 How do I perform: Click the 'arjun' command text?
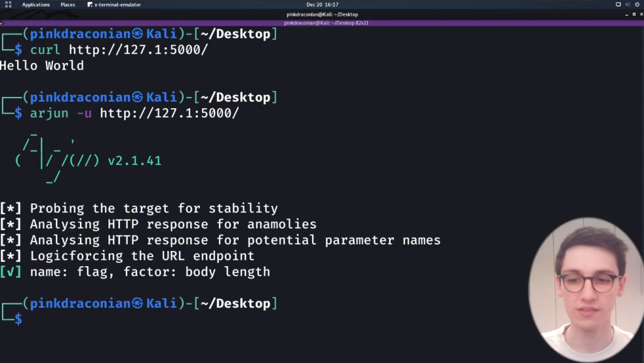(x=49, y=113)
